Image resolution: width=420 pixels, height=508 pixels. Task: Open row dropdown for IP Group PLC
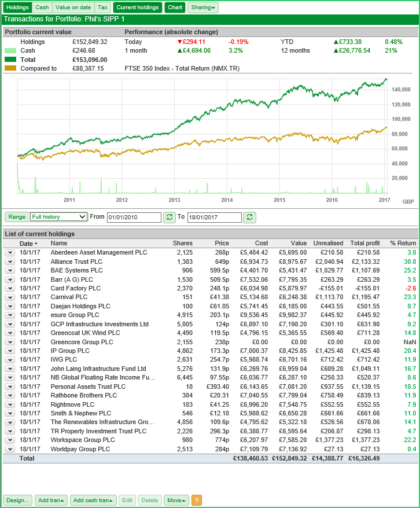tap(10, 351)
